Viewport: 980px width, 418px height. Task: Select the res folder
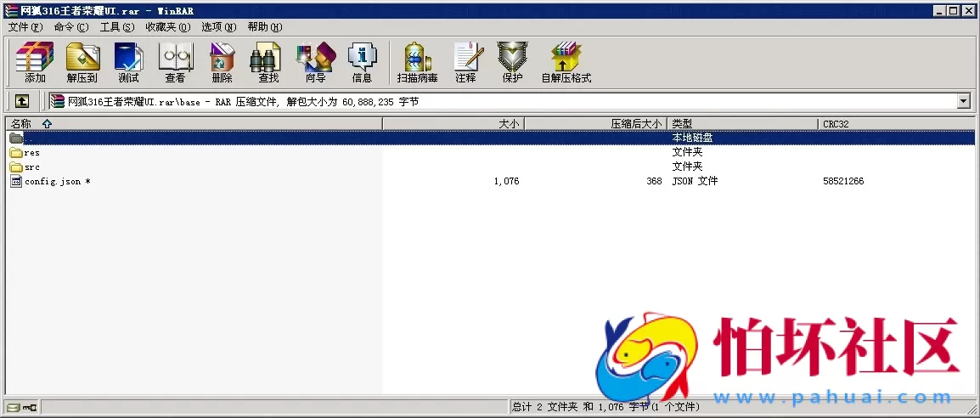[x=31, y=153]
